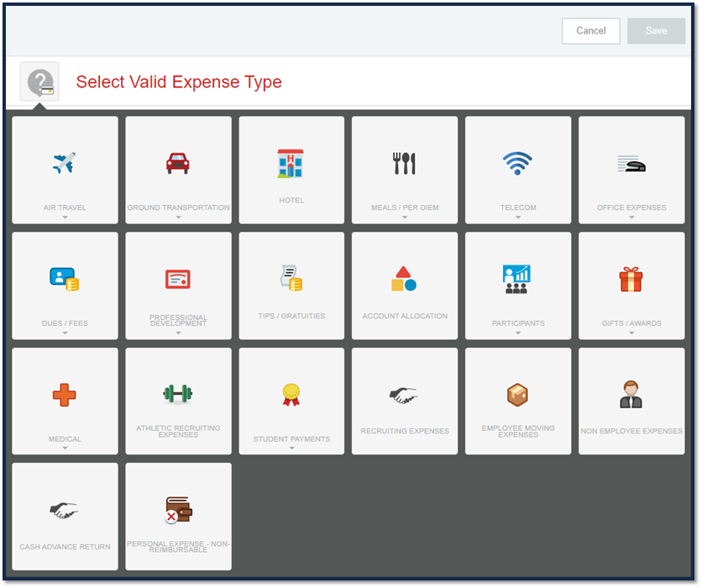Select the Recruiting Expenses handshake icon
The image size is (702, 588).
[403, 396]
